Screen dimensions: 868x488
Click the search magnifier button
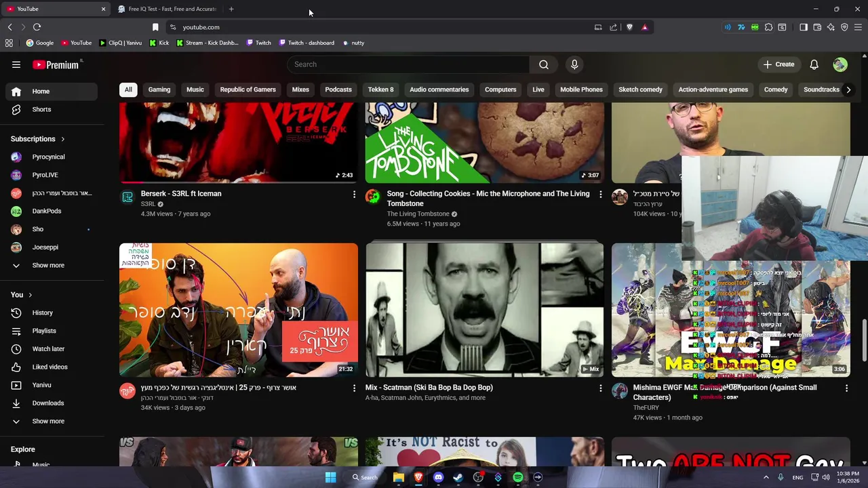tap(543, 64)
